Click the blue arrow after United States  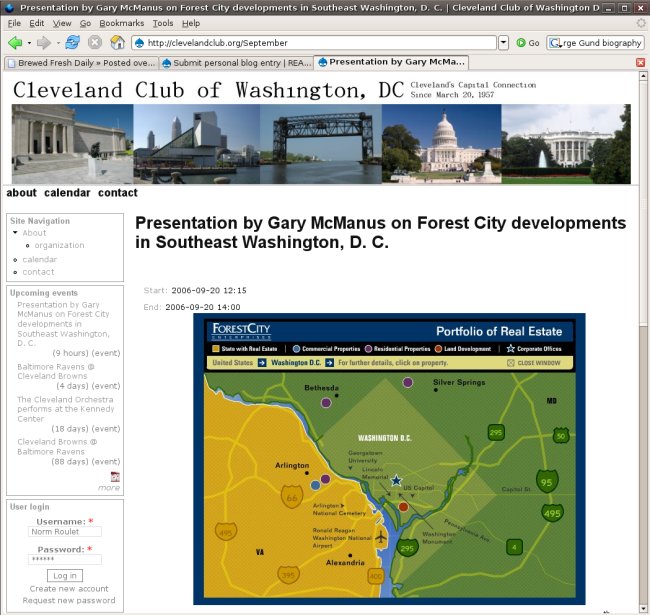pos(262,363)
